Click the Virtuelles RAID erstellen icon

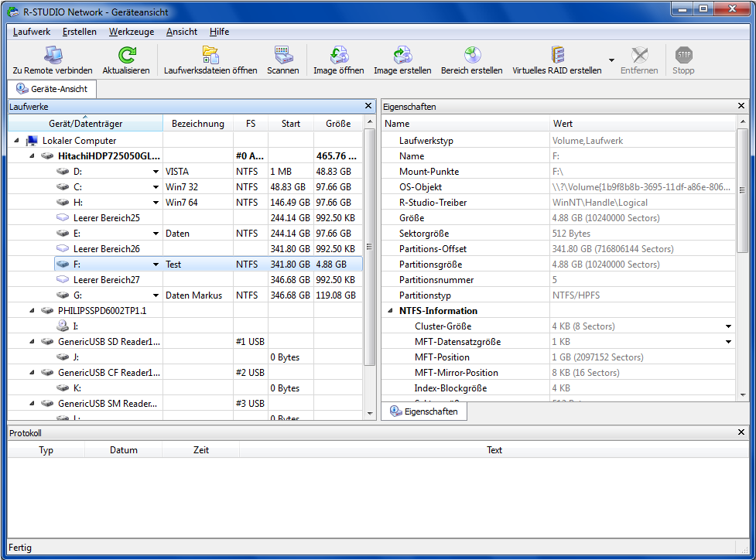[x=557, y=55]
